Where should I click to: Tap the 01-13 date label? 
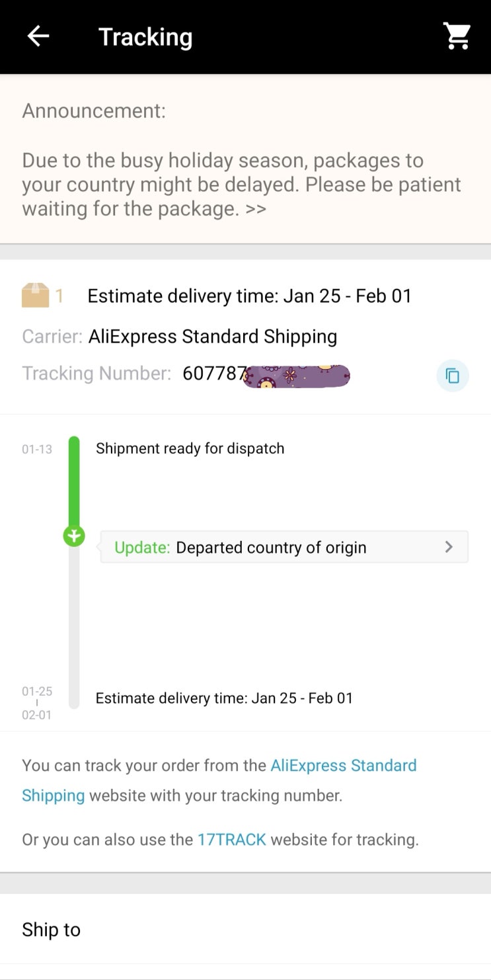pyautogui.click(x=37, y=449)
